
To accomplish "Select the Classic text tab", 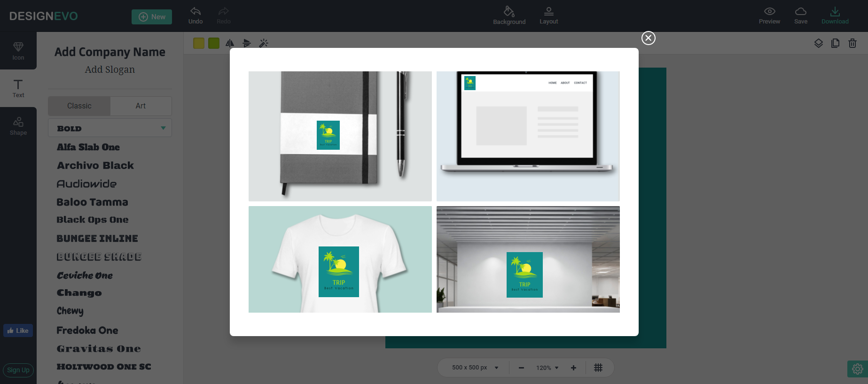I will pos(79,106).
